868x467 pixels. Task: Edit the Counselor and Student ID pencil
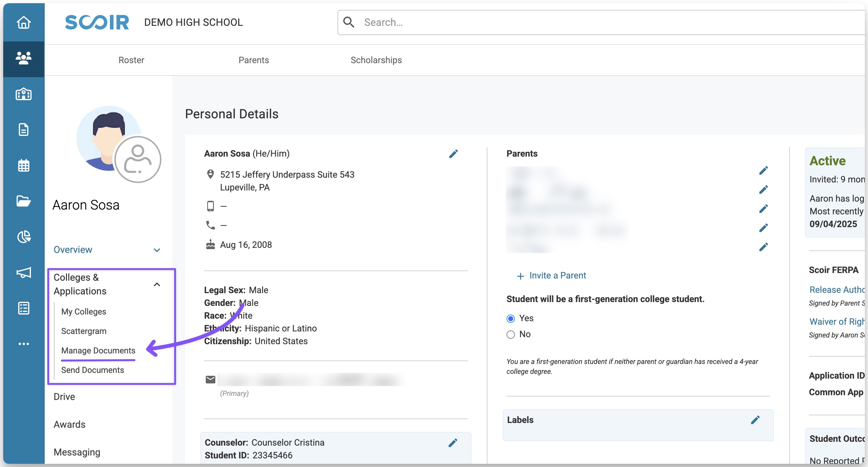tap(453, 443)
